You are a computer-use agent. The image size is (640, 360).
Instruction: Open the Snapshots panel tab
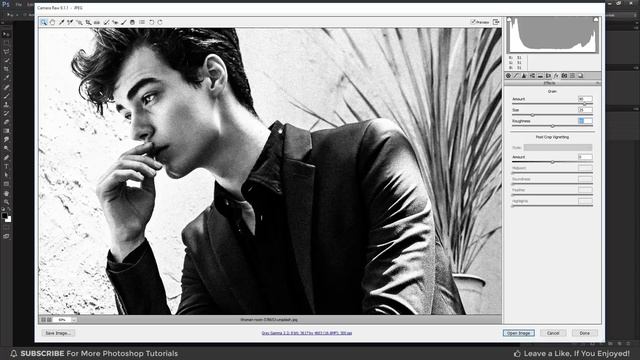(580, 76)
